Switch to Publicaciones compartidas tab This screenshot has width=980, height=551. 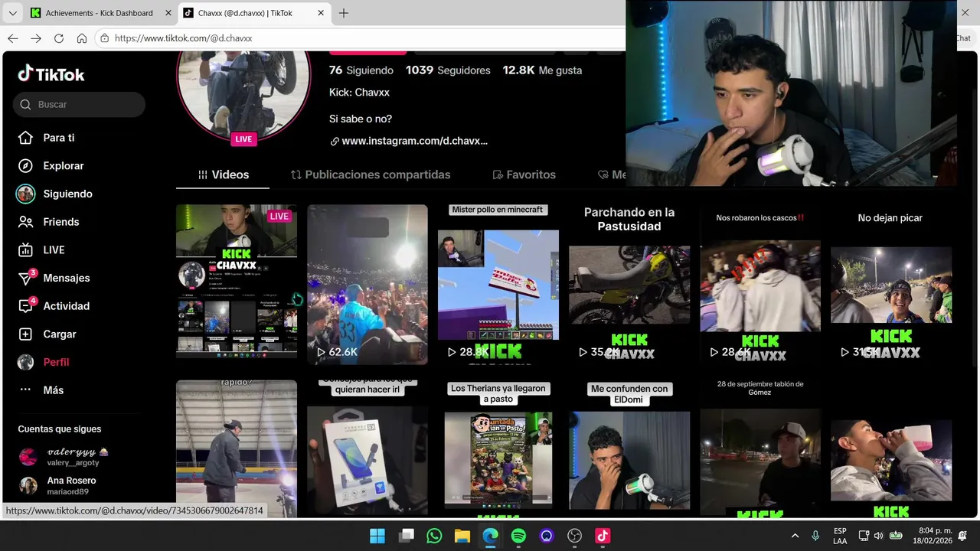[371, 174]
